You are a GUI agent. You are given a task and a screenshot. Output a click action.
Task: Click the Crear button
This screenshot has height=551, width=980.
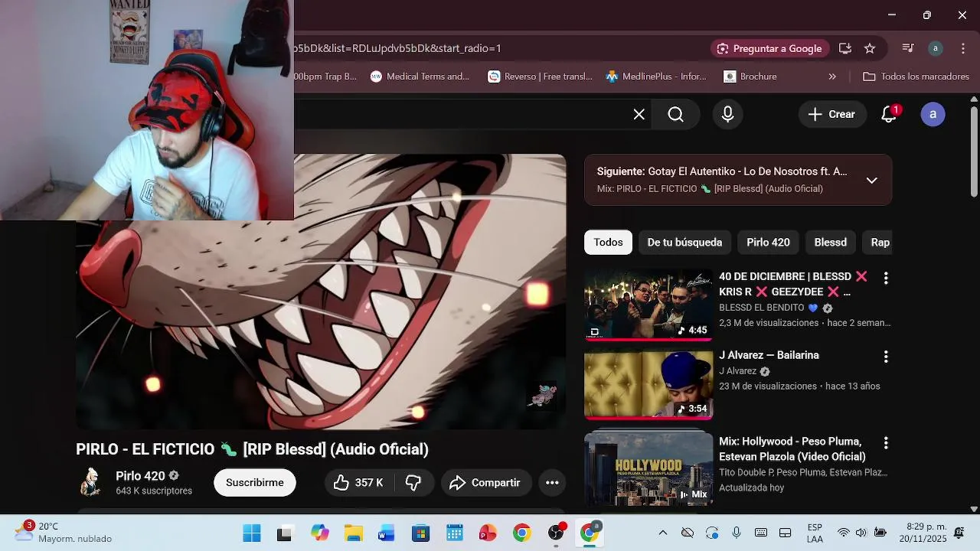tap(832, 114)
